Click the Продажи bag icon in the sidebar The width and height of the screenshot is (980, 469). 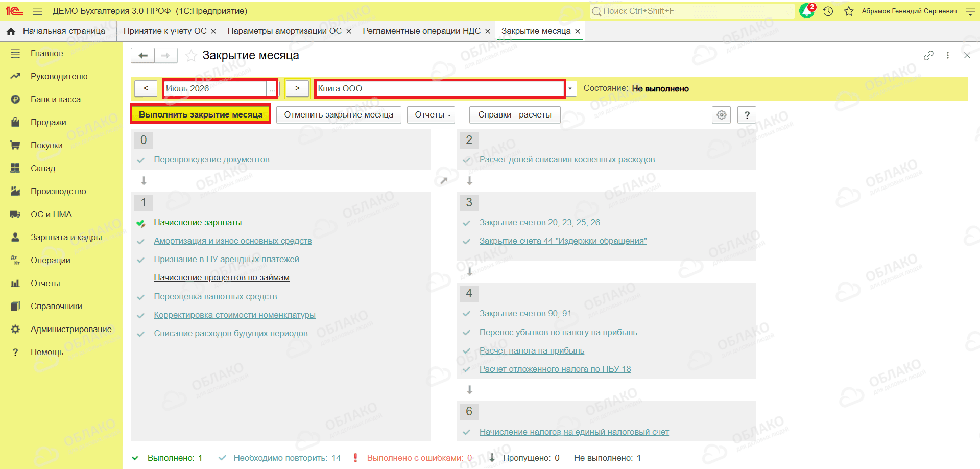[15, 122]
